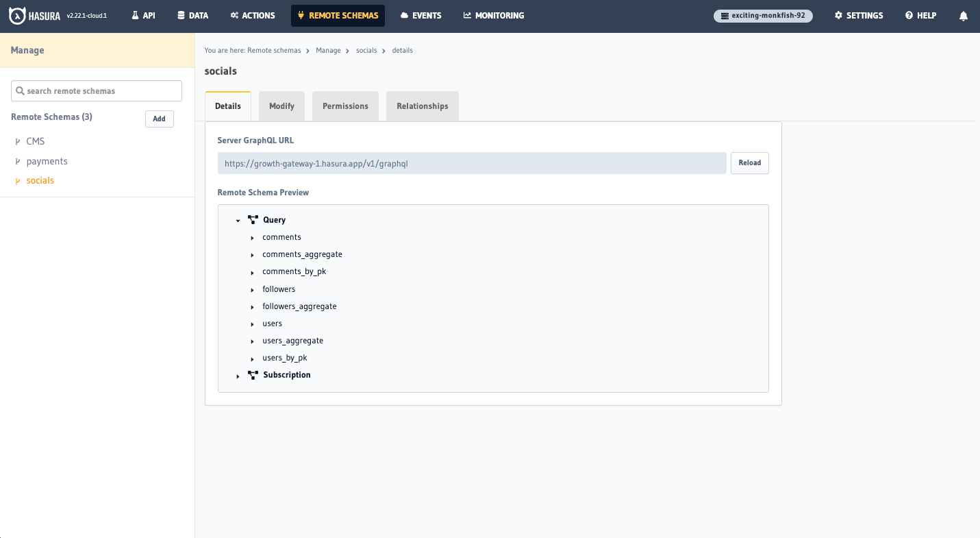
Task: Expand the users_by_pk field arrow
Action: tap(253, 358)
